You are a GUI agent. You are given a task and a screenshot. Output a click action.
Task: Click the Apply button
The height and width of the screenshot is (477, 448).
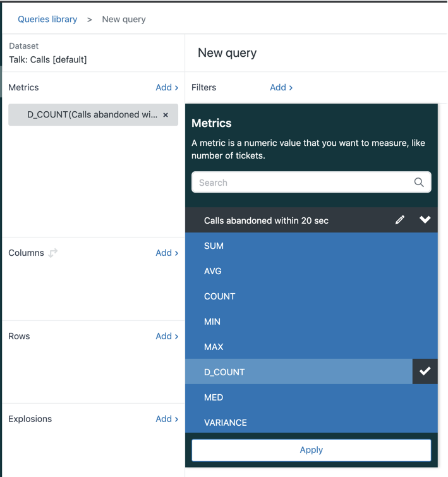pyautogui.click(x=312, y=450)
